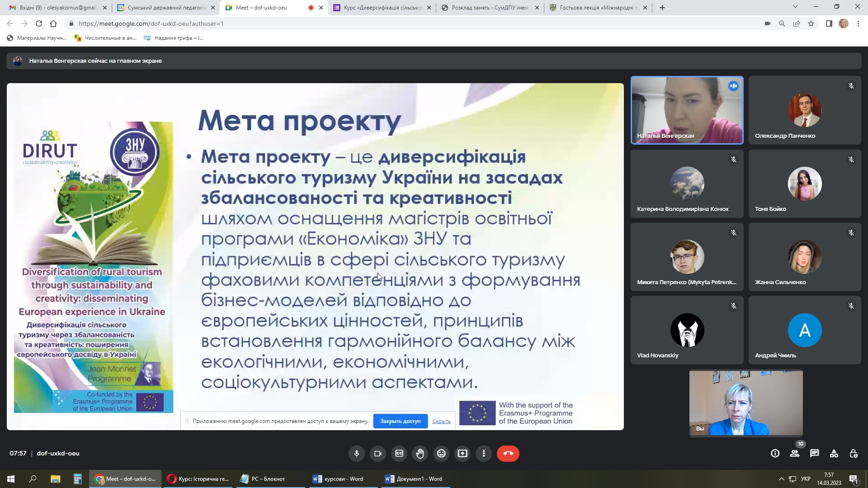Open host controls lock icon

(x=854, y=453)
